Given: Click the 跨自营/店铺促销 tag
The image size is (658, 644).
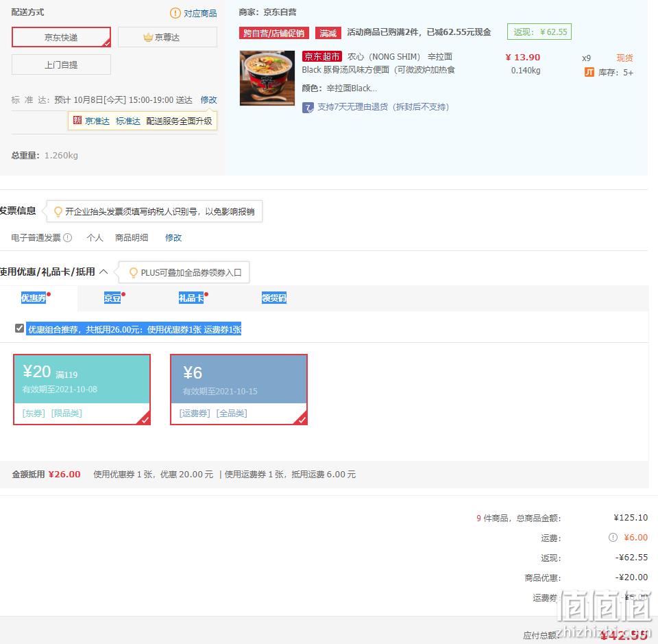Looking at the screenshot, I should tap(274, 33).
